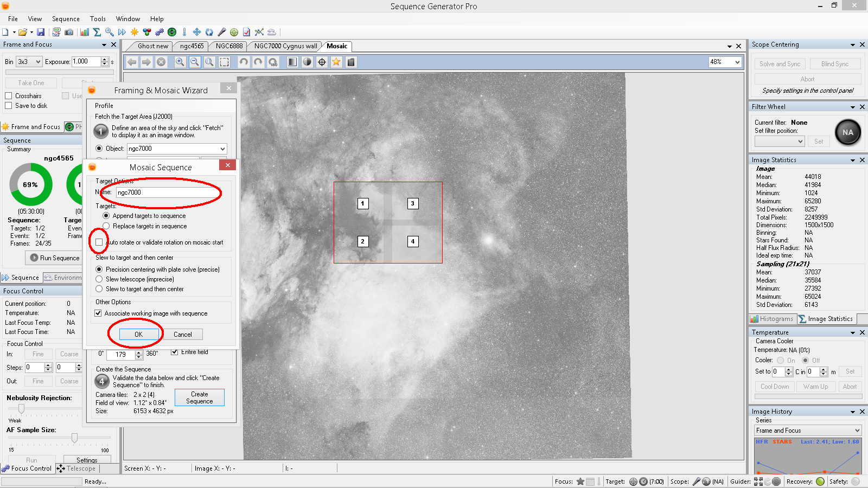Click the rotate counter-clockwise icon
Screen dimensions: 868x488
pos(244,62)
